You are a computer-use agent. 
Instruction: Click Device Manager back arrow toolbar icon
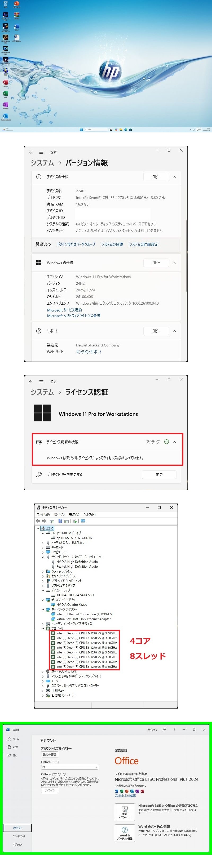click(38, 521)
